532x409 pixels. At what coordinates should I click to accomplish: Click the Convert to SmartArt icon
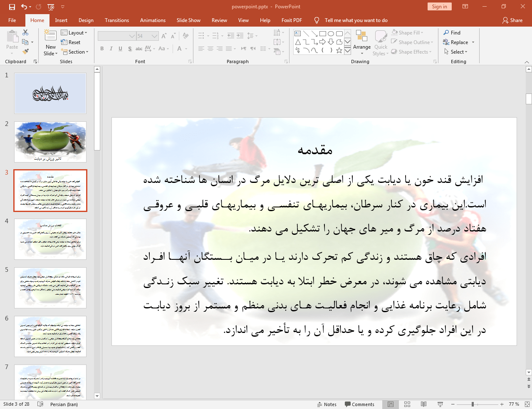[x=277, y=52]
